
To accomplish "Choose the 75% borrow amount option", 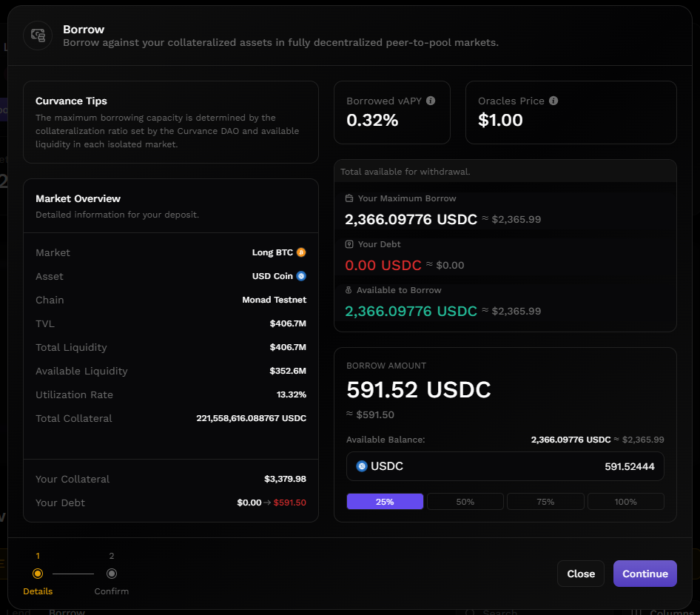I will tap(545, 502).
